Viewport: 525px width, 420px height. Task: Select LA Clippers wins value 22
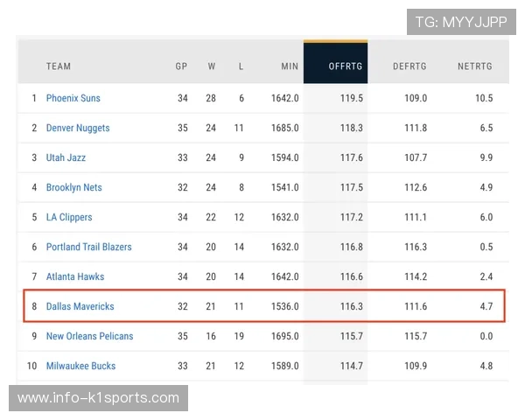(x=211, y=217)
